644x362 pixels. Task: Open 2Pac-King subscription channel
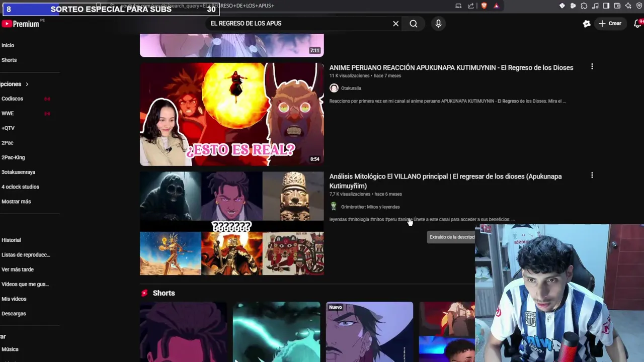pyautogui.click(x=13, y=157)
